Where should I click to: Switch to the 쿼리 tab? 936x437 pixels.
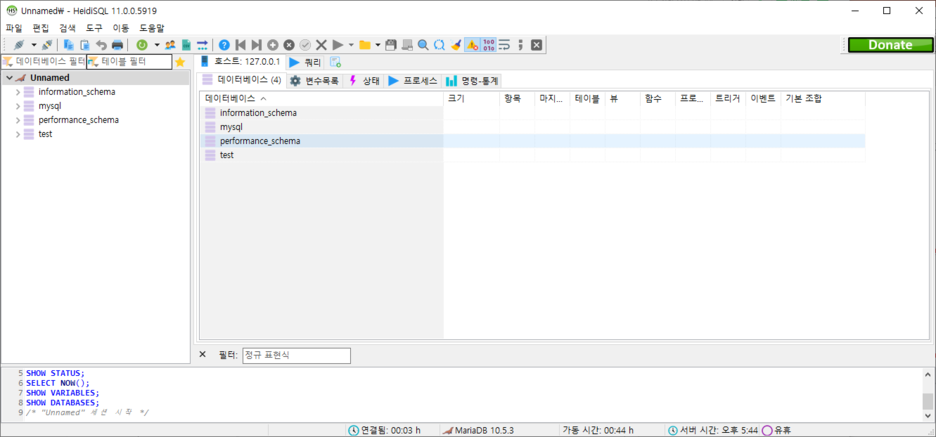click(x=304, y=62)
